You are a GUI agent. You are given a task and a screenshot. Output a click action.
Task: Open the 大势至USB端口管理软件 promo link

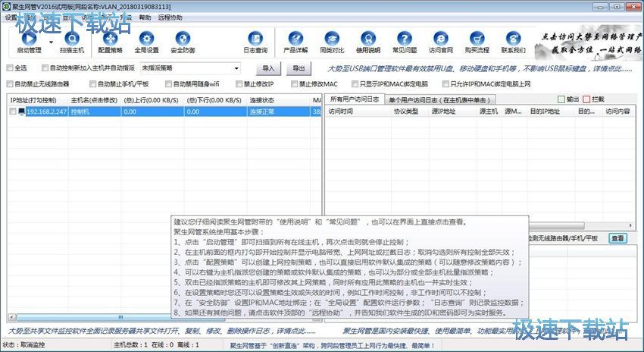[480, 69]
